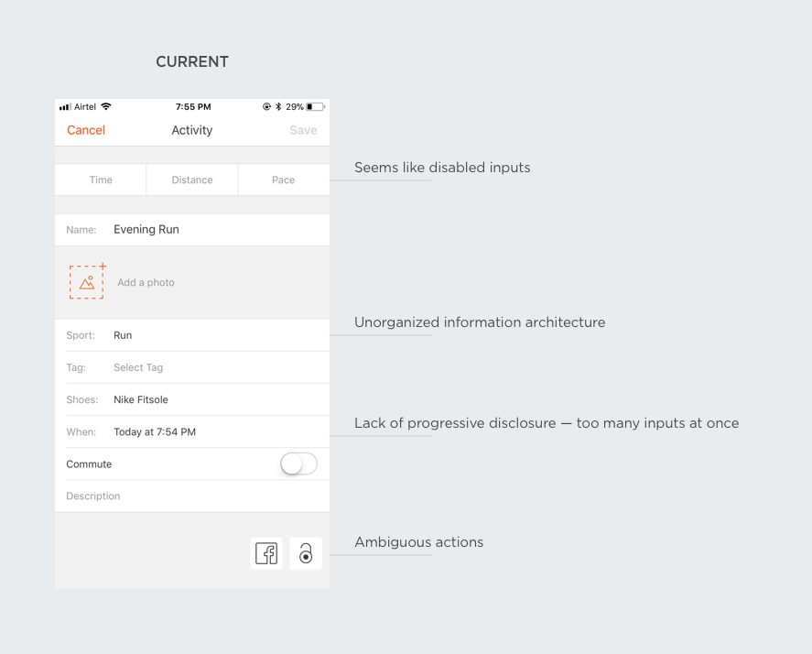Toggle the Commute switch

click(298, 464)
